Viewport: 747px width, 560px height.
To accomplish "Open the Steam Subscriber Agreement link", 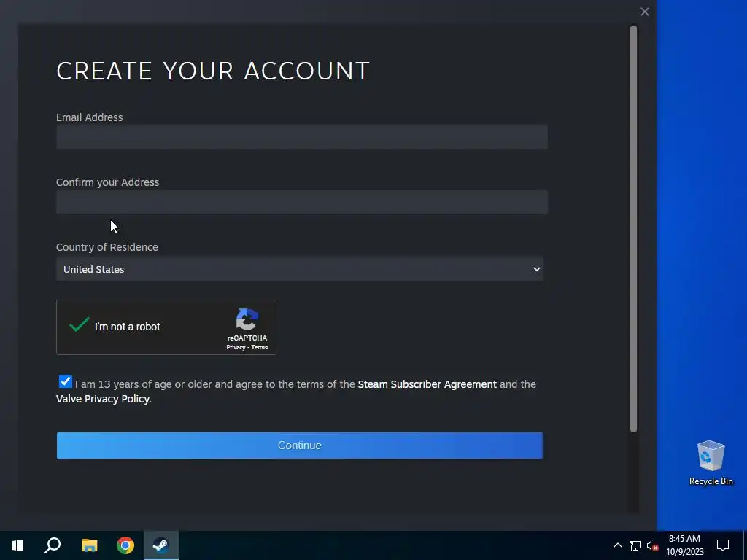I will coord(427,384).
